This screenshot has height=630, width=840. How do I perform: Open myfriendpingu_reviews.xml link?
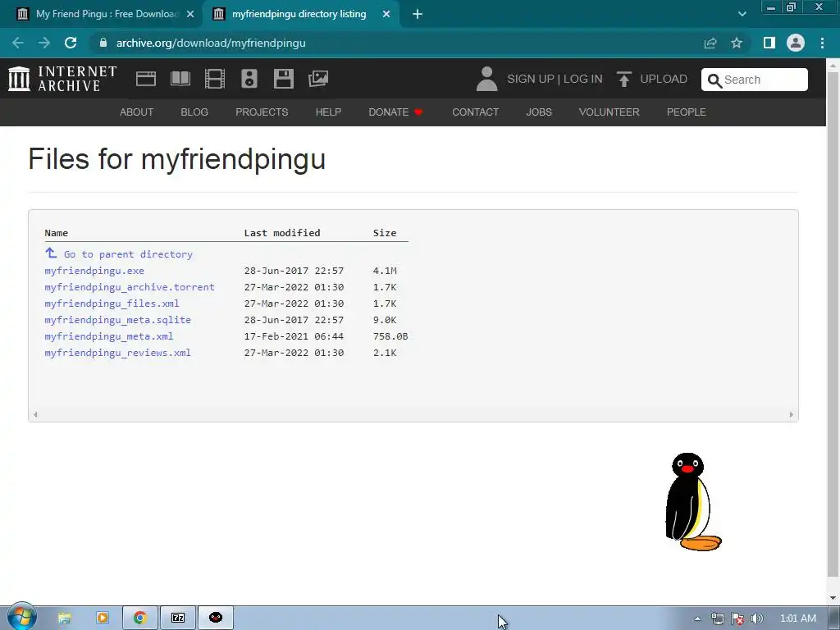(x=118, y=353)
